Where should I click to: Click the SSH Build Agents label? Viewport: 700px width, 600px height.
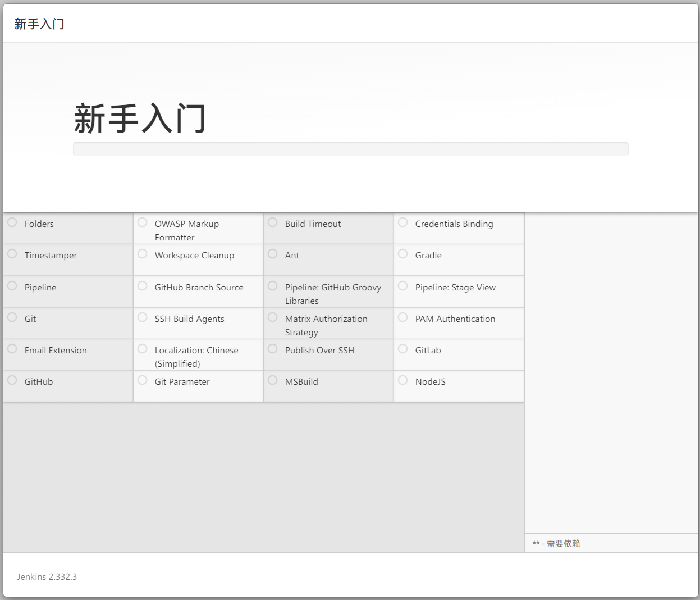(x=189, y=319)
